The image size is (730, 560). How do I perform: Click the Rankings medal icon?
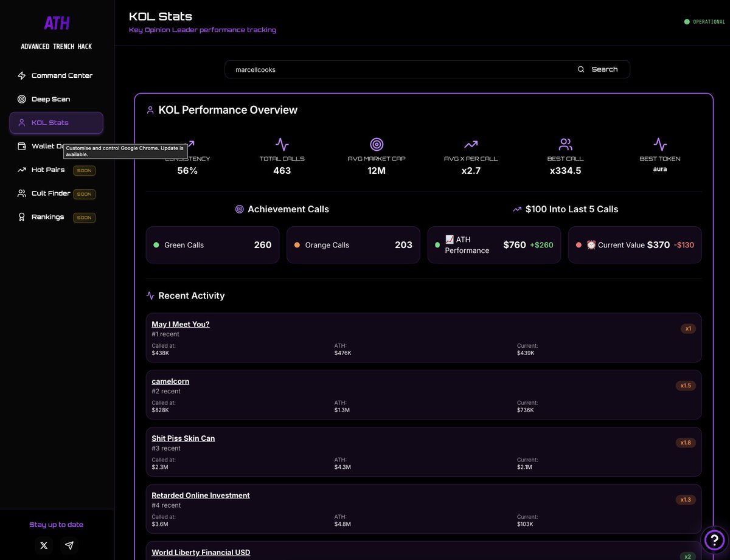coord(22,217)
